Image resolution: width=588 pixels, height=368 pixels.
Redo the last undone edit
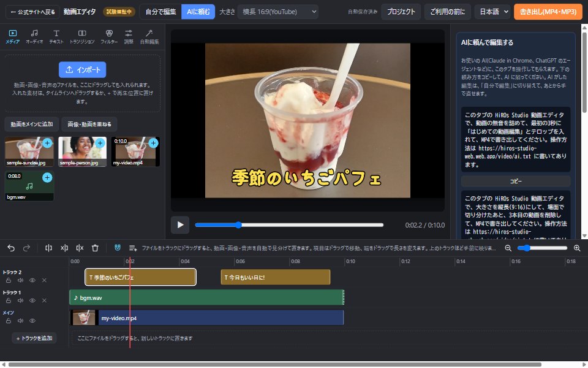click(26, 248)
